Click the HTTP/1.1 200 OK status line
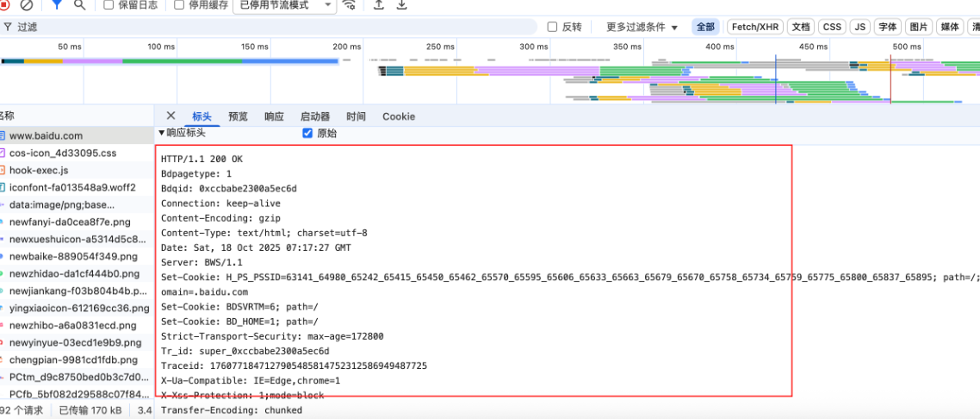The width and height of the screenshot is (980, 419). pos(202,159)
